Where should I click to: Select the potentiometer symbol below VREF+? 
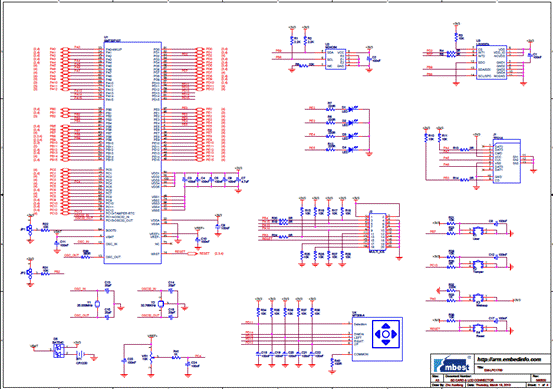coord(151,357)
